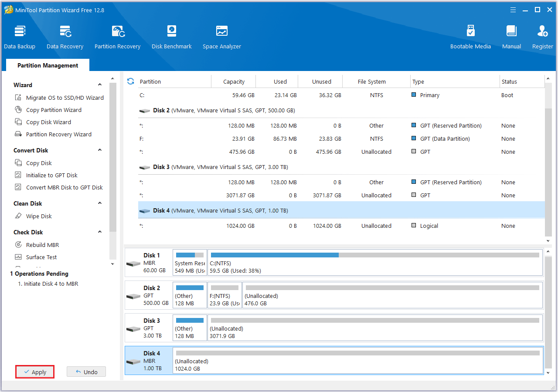Click the Initialize to GPT Disk icon
Viewport: 558px width, 392px height.
(18, 175)
